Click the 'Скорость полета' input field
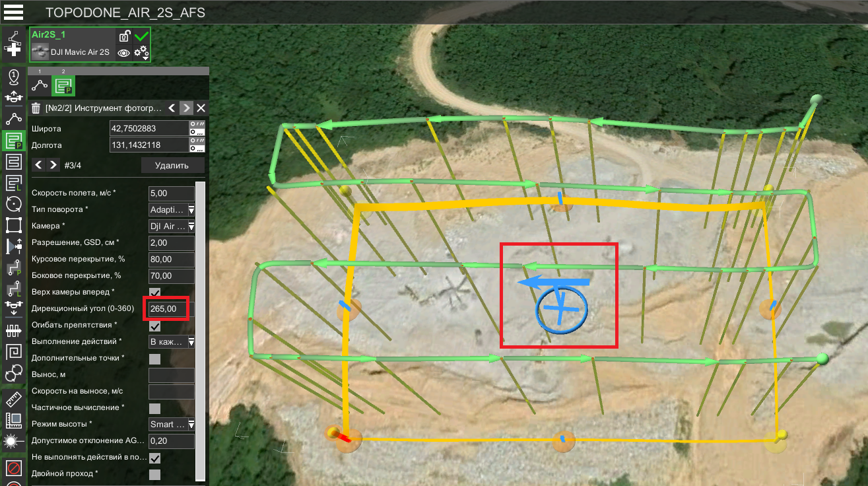 (171, 193)
